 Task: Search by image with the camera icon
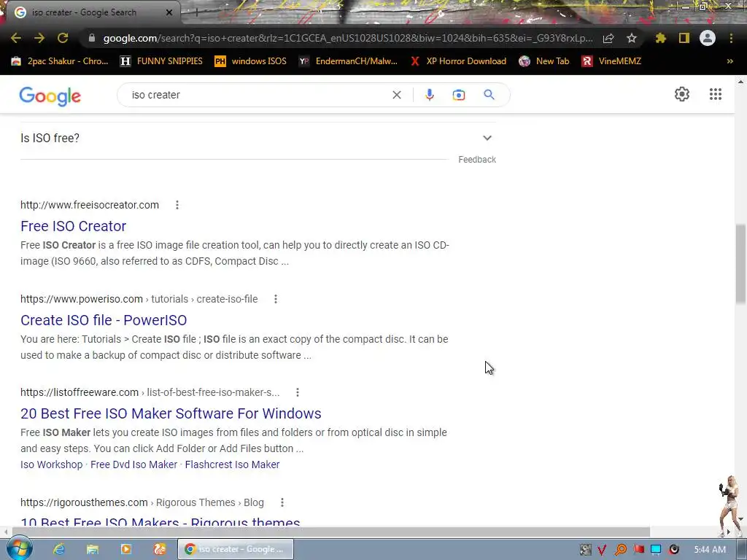[459, 95]
